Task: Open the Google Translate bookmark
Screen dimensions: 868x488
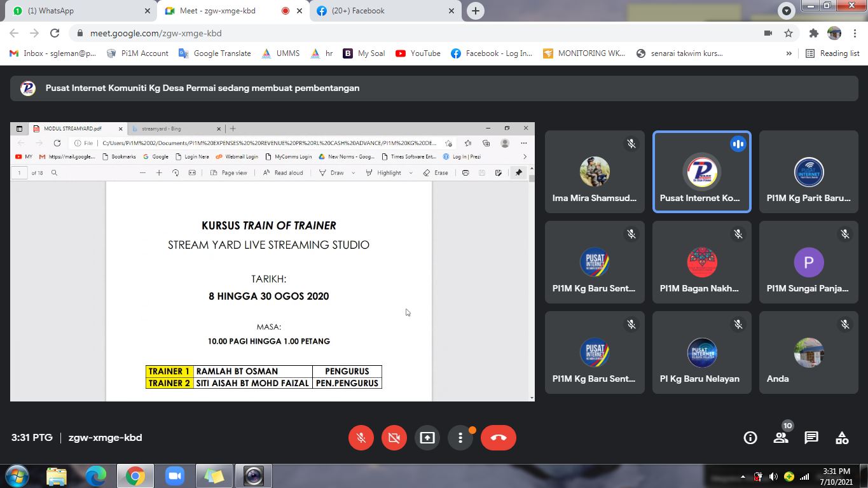Action: pos(215,53)
